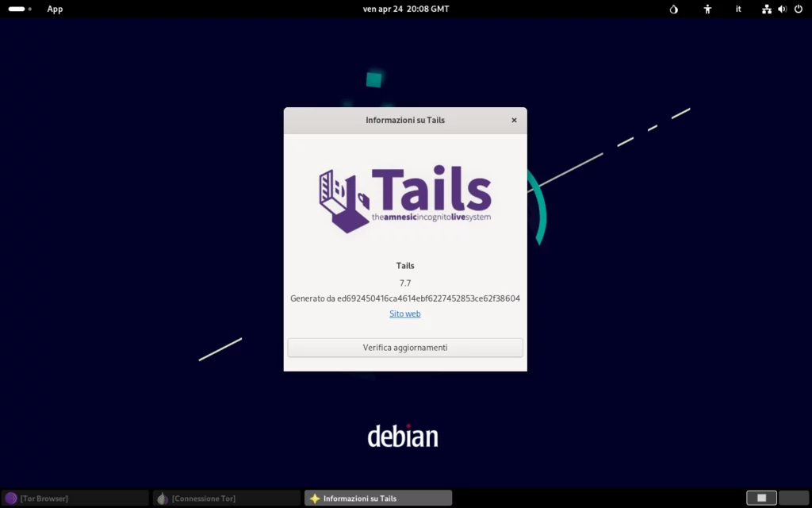Click the Verifica aggiornamenti button

(405, 347)
